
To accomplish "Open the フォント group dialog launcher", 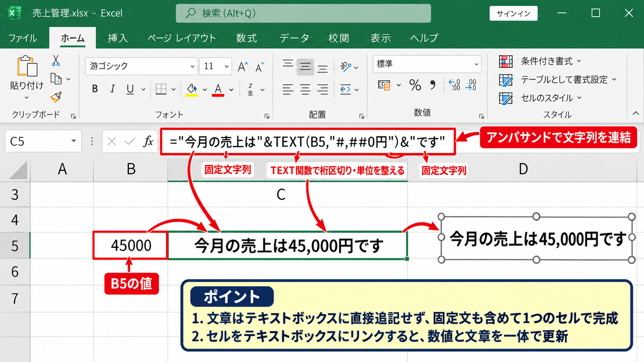I will 267,116.
